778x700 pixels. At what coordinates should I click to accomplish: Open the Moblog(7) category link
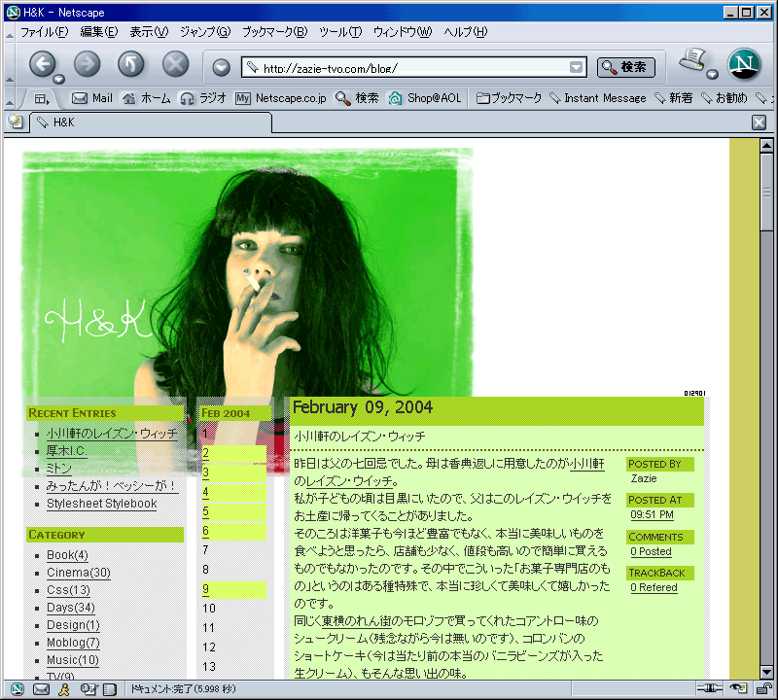pyautogui.click(x=74, y=643)
